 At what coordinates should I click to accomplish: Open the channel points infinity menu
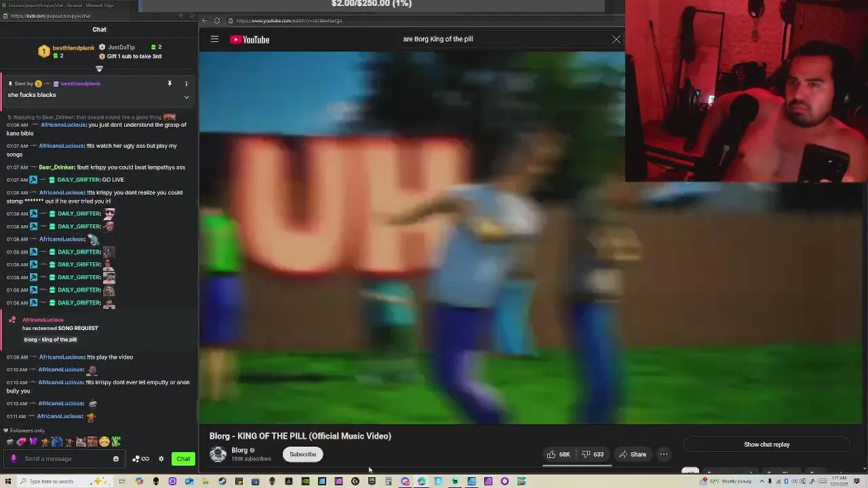point(141,459)
